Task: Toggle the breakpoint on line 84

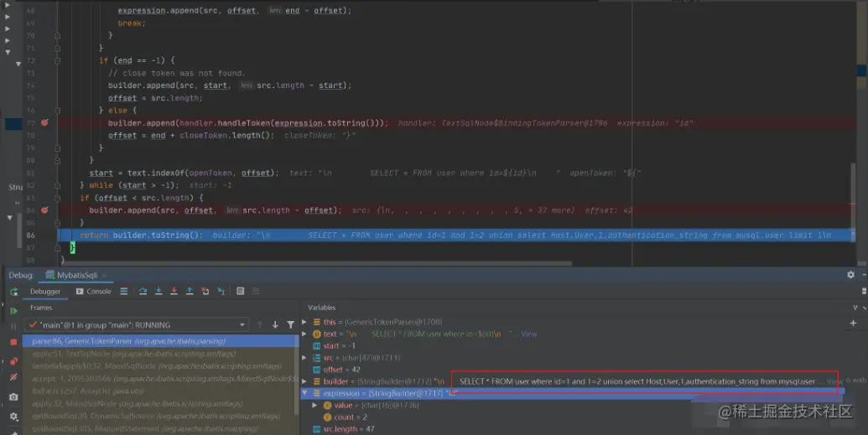Action: [44, 210]
